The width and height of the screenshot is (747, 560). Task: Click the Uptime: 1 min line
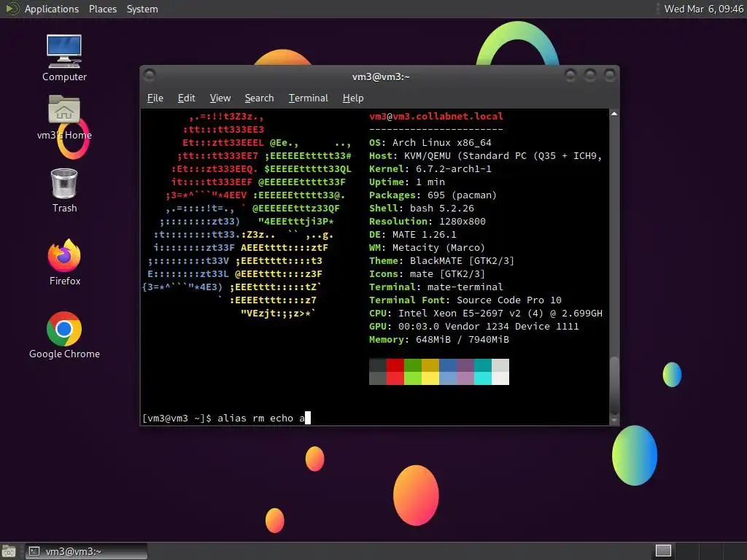(x=407, y=182)
